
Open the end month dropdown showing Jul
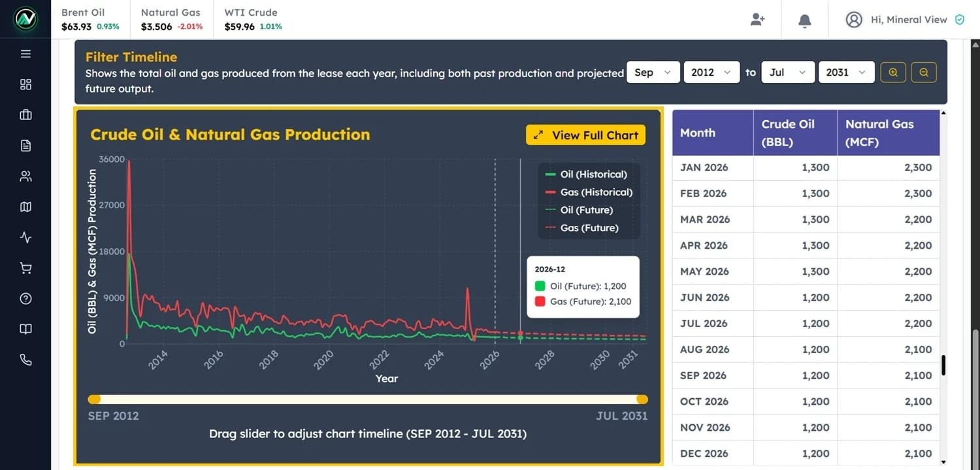click(788, 72)
